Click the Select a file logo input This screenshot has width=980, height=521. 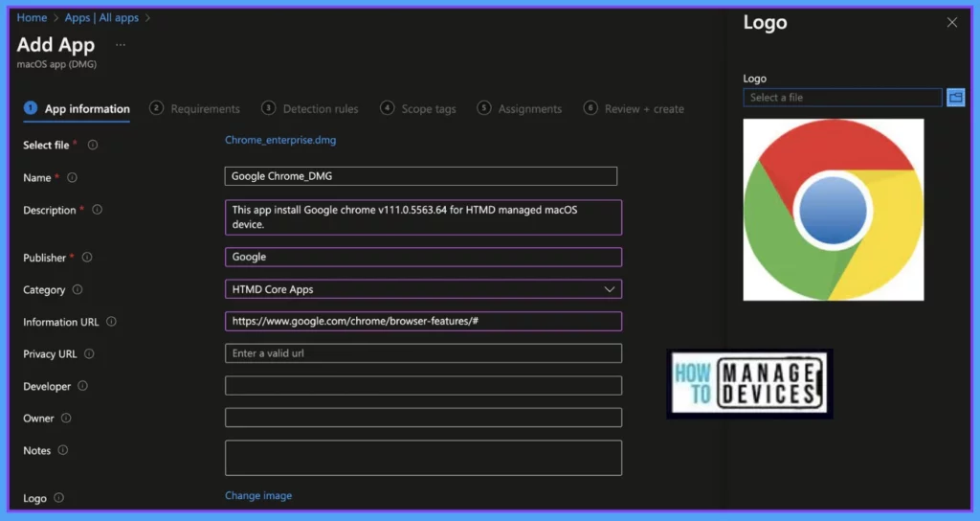(842, 98)
